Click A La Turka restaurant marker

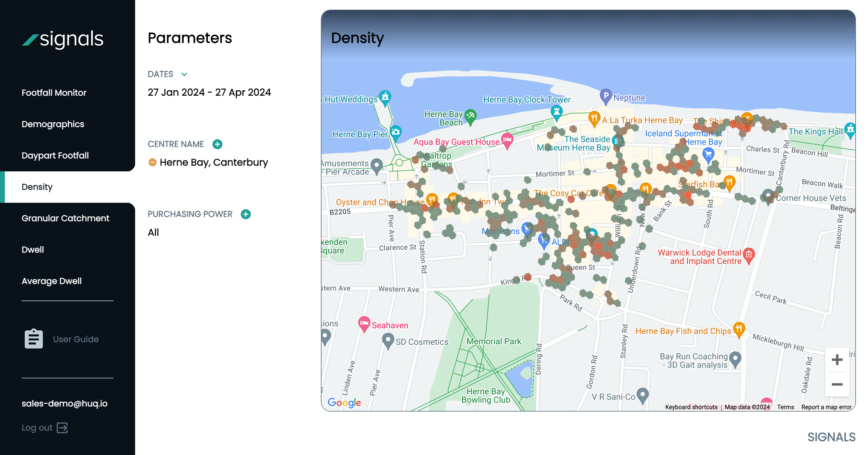click(x=594, y=119)
